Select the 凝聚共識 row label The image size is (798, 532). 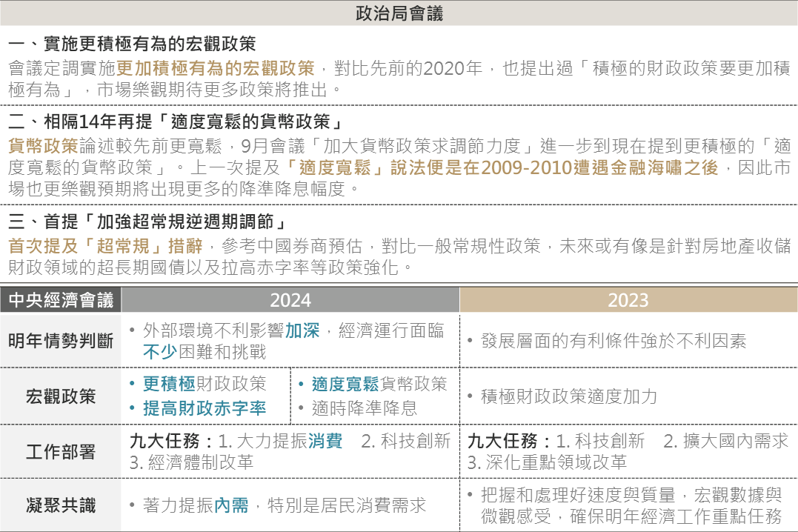pyautogui.click(x=61, y=505)
